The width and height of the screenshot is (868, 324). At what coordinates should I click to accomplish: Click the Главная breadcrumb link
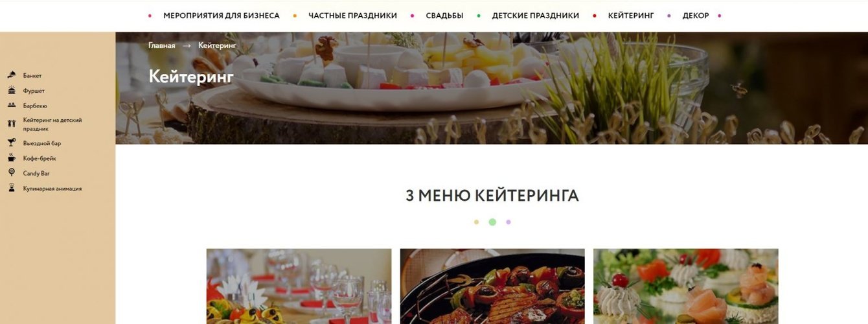[x=162, y=45]
